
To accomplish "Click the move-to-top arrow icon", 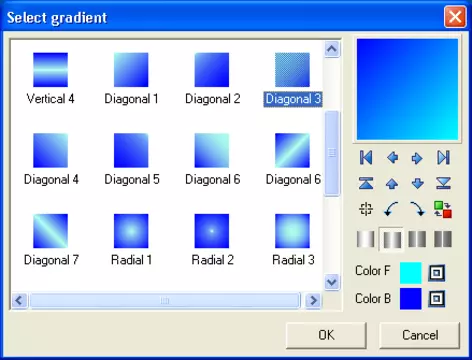I will (366, 183).
